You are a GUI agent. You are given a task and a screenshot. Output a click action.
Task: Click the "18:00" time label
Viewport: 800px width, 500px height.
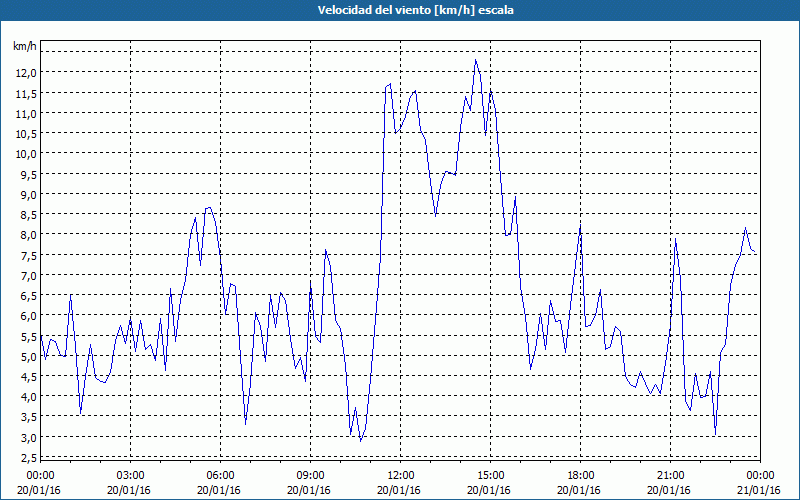pyautogui.click(x=581, y=476)
